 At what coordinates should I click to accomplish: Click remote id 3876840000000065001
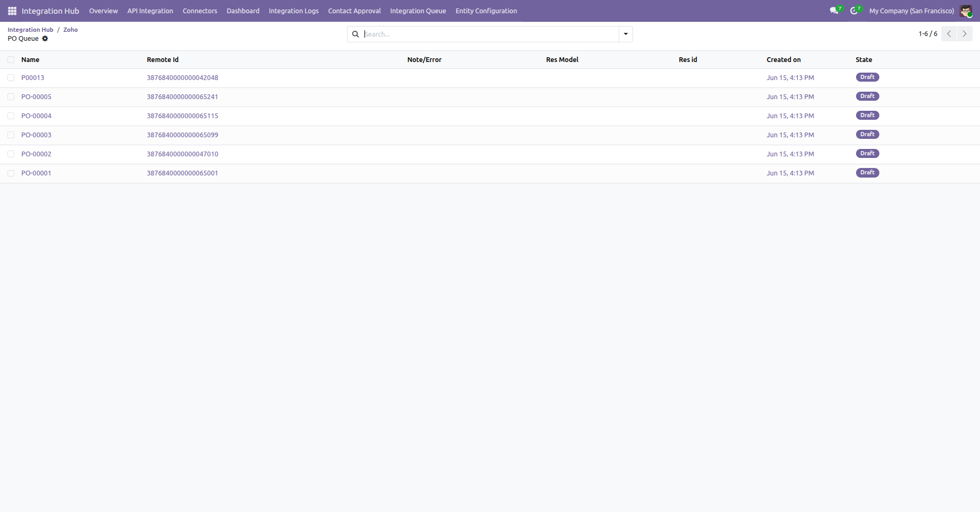[182, 173]
